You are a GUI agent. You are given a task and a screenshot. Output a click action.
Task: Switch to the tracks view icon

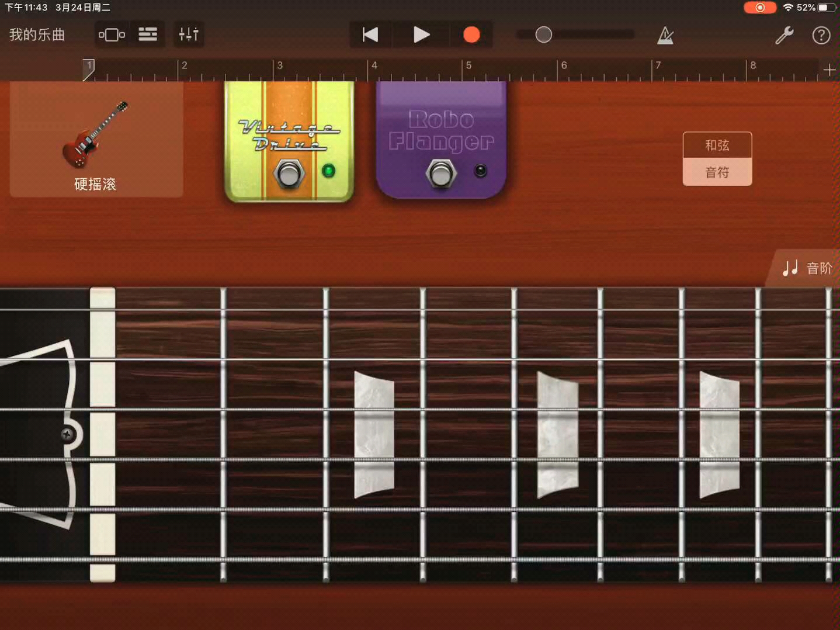[x=148, y=34]
